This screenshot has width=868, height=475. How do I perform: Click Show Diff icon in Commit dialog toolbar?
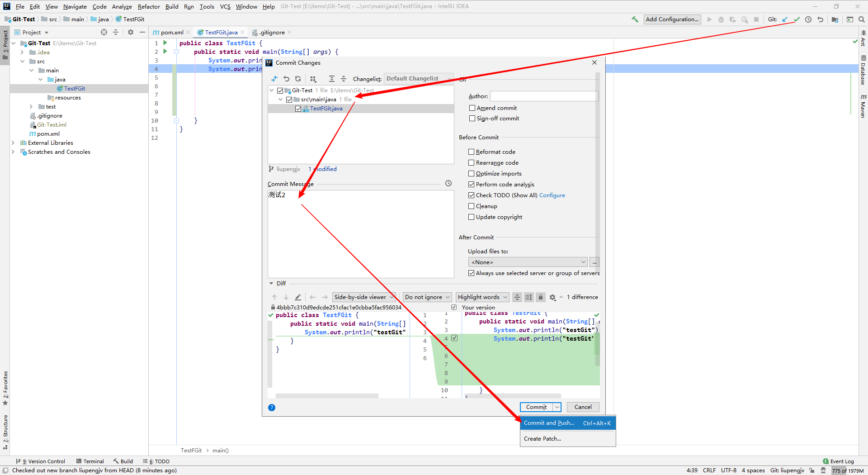[274, 79]
